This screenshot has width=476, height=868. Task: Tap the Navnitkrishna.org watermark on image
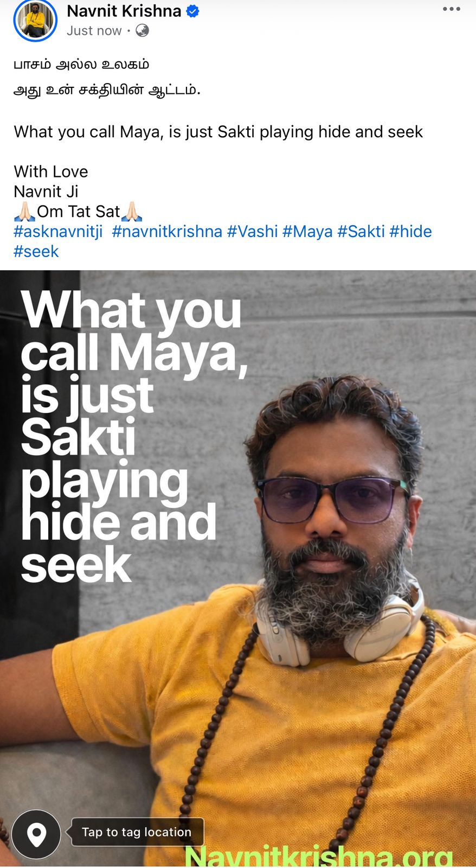coord(319,856)
